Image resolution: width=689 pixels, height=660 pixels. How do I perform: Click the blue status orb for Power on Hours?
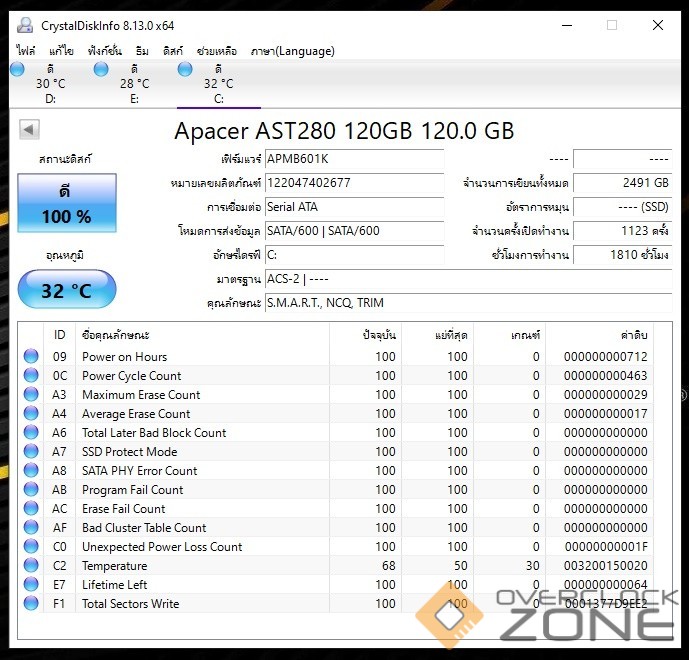(31, 357)
